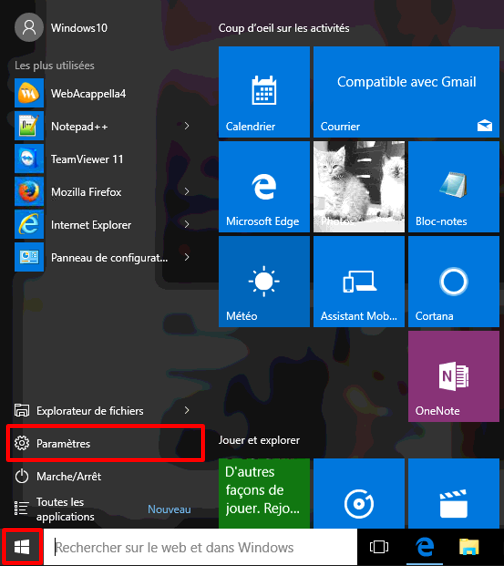504x567 pixels.
Task: Open the Courrier mail tile
Action: (x=406, y=92)
